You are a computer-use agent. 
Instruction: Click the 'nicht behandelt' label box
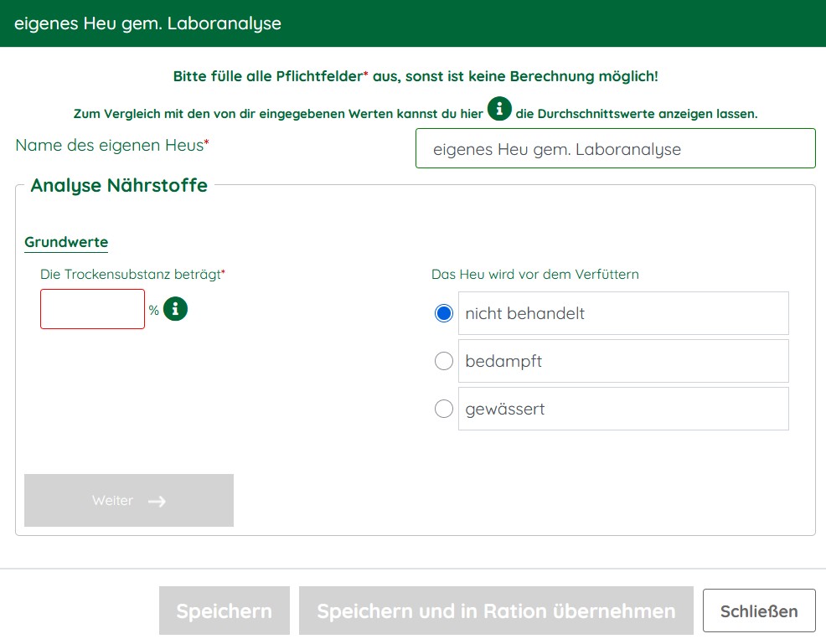(622, 313)
